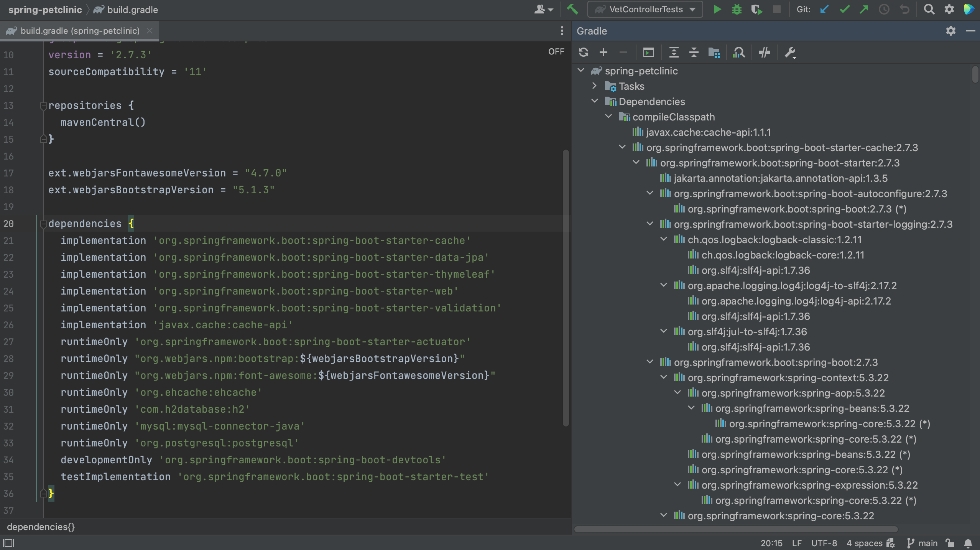Collapse the compileClasspath node
The image size is (980, 550).
[608, 117]
